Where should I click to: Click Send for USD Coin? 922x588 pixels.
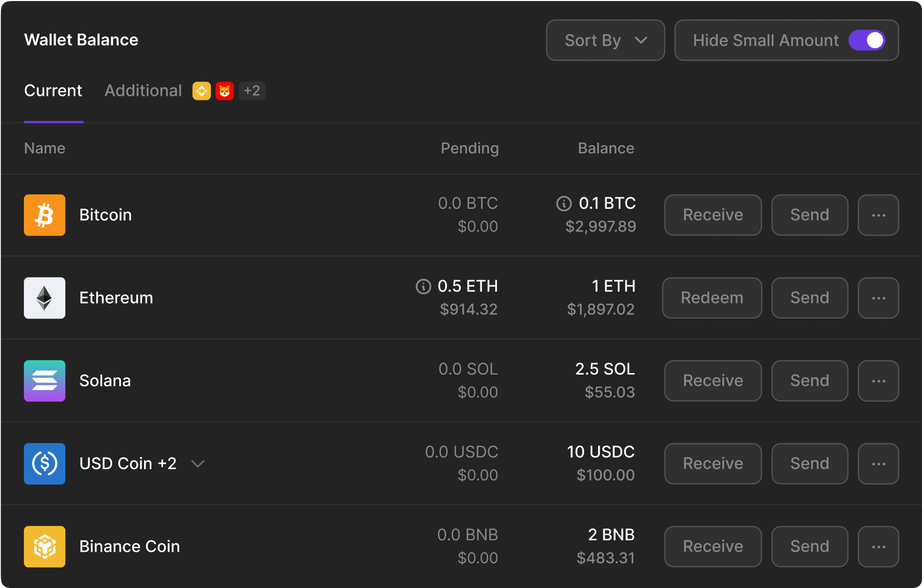tap(809, 464)
